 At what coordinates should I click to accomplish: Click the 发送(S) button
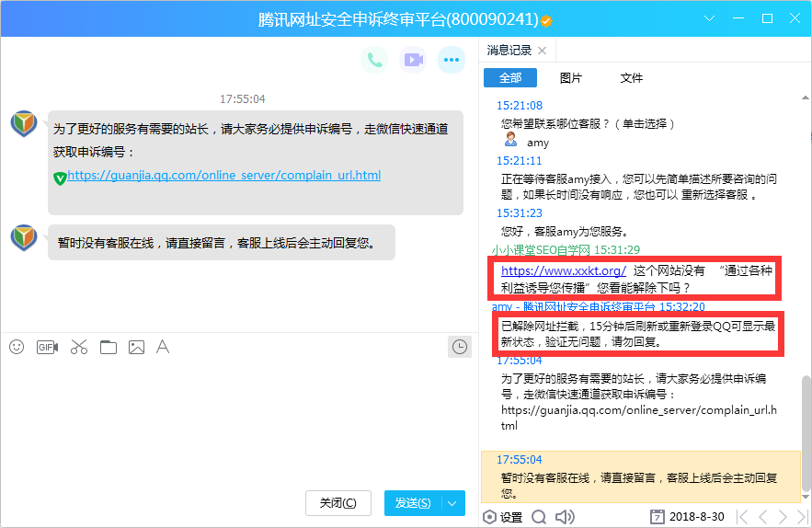(413, 503)
